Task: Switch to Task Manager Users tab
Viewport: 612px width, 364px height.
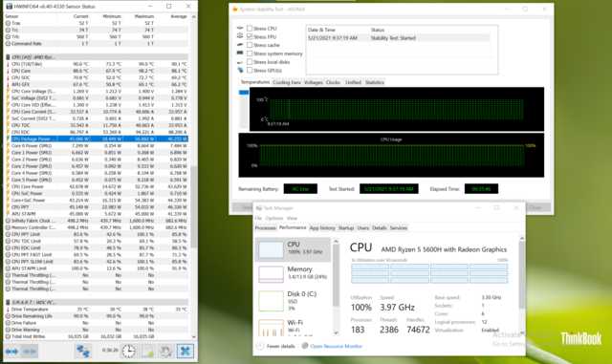Action: (363, 227)
